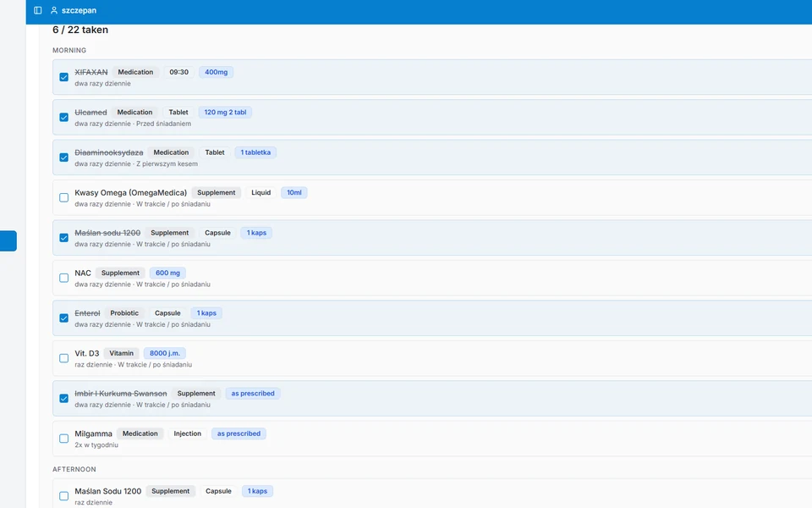The image size is (812, 508).
Task: Click the Diaminooksydaza name
Action: click(x=109, y=152)
